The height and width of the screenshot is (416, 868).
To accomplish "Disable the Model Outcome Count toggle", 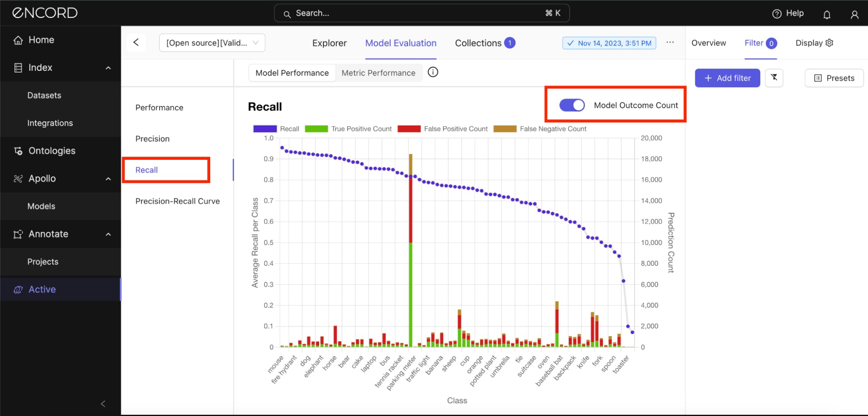I will click(x=572, y=105).
